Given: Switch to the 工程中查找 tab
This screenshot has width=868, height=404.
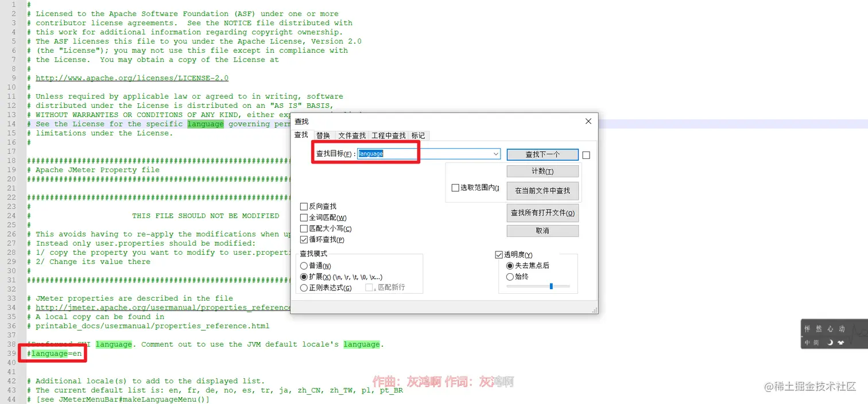Looking at the screenshot, I should tap(388, 136).
